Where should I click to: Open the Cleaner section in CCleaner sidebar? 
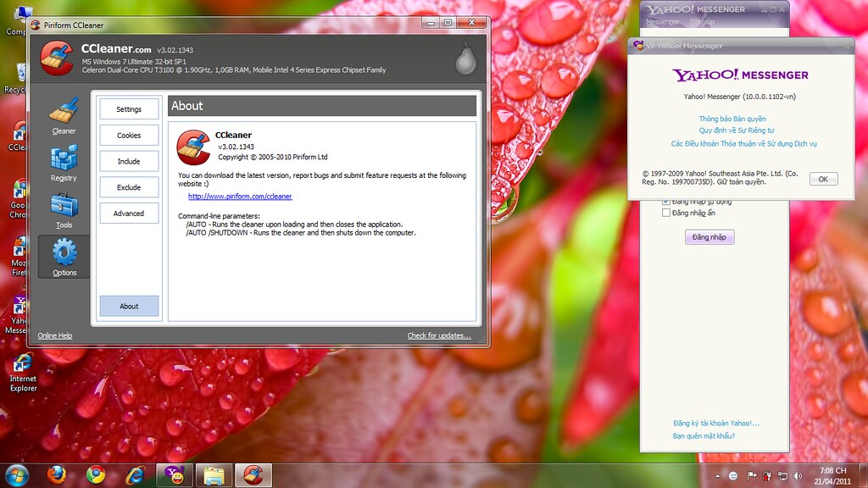click(x=64, y=115)
